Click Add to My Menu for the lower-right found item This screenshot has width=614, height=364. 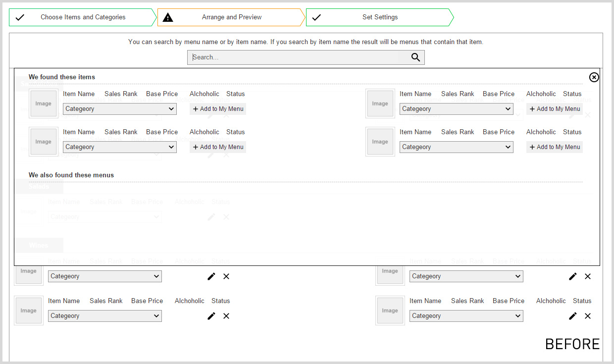pyautogui.click(x=555, y=147)
